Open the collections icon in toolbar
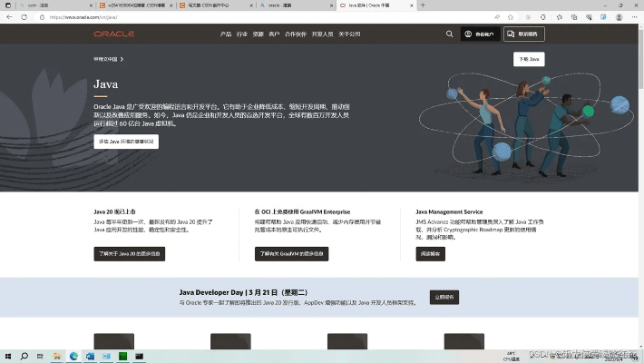The image size is (644, 363). (574, 17)
